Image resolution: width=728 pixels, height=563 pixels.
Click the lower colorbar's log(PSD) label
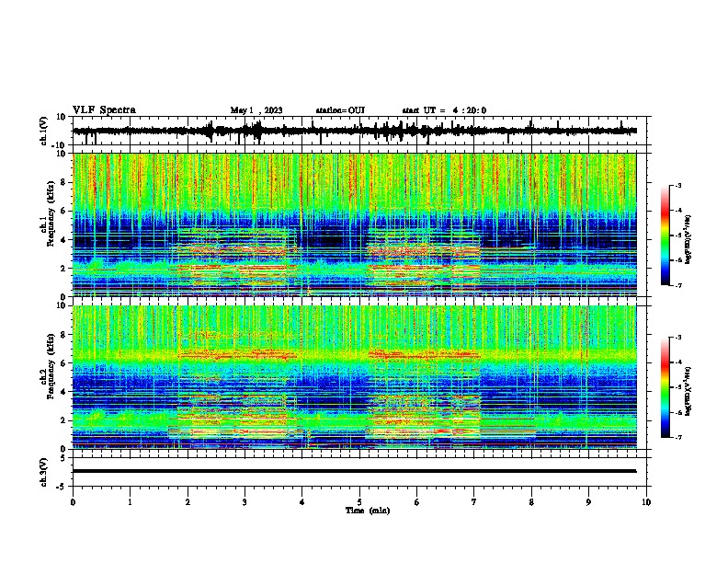coord(688,391)
